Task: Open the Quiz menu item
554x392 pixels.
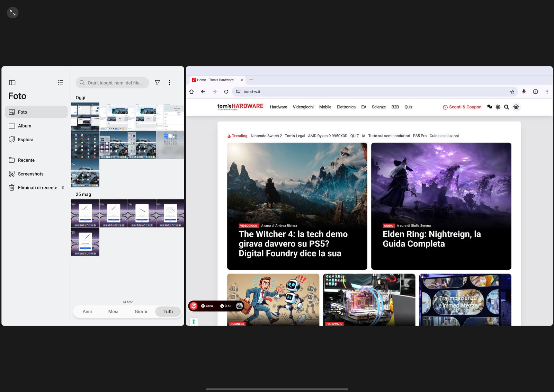Action: (409, 107)
